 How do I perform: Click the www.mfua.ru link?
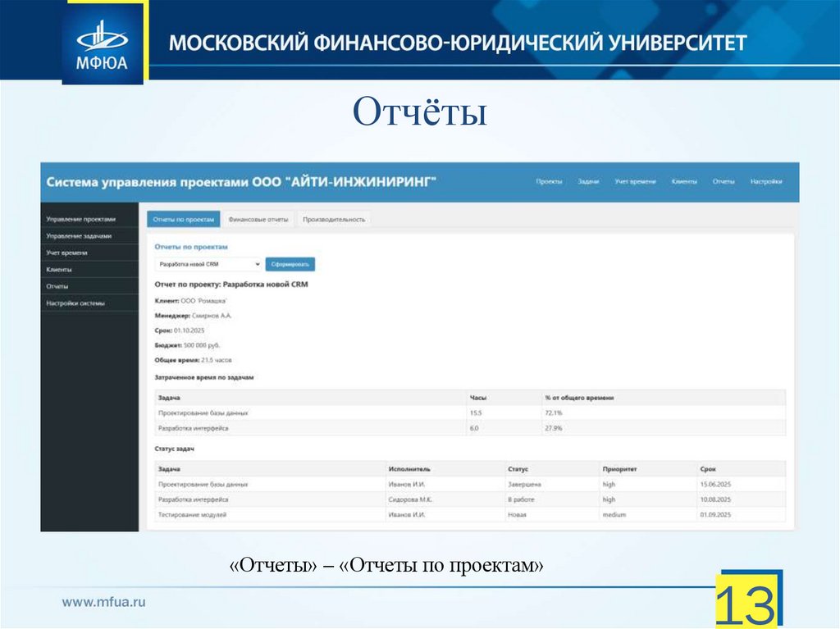pyautogui.click(x=103, y=599)
